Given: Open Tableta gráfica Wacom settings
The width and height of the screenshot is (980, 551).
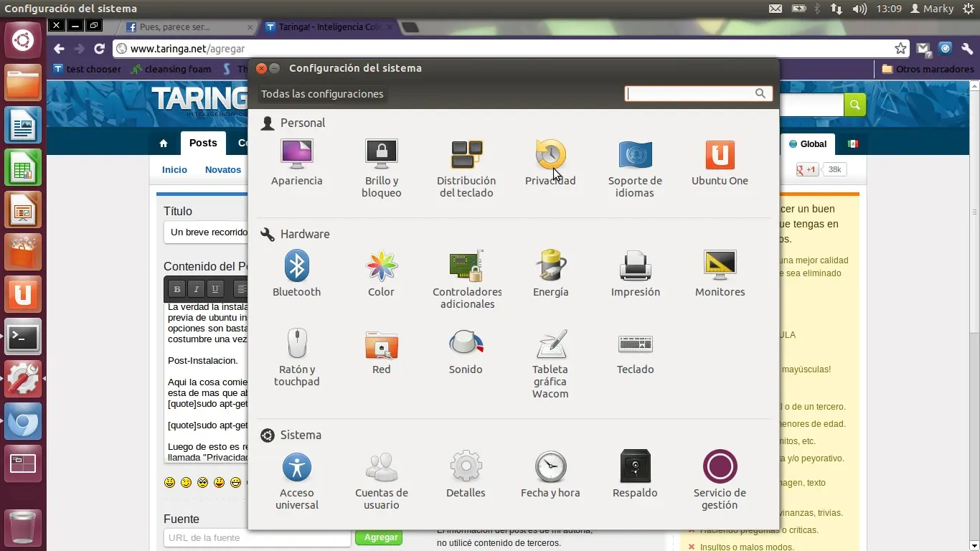Looking at the screenshot, I should pos(550,352).
